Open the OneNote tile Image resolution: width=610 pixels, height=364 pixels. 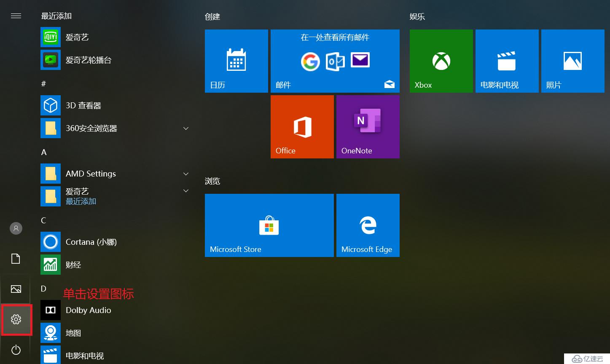[368, 127]
